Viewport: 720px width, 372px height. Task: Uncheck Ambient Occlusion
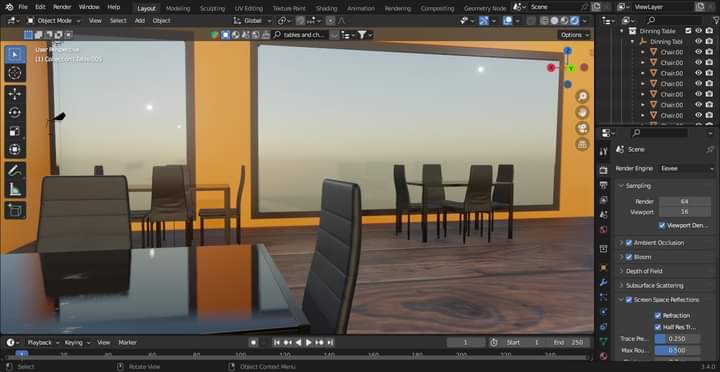(629, 242)
